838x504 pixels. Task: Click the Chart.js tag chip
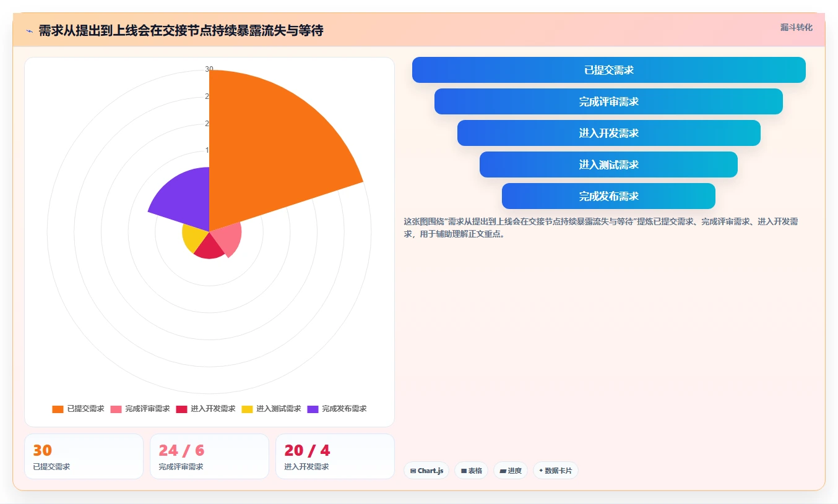click(x=426, y=471)
